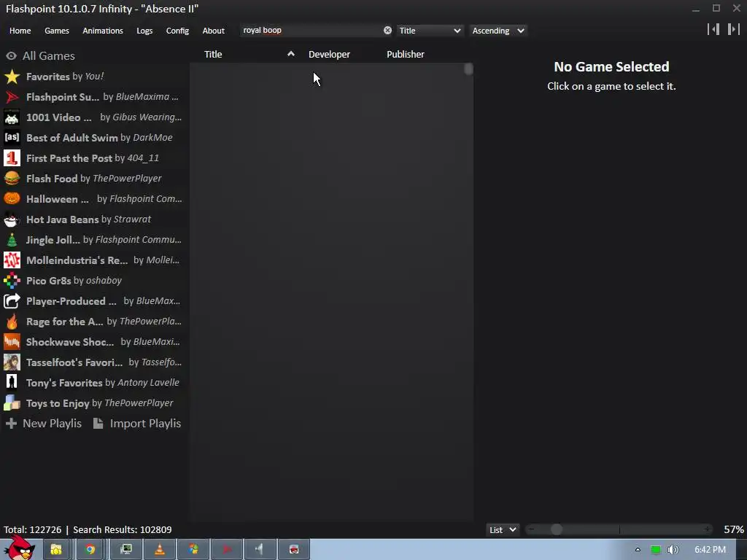747x560 pixels.
Task: Open the Animations tab
Action: (x=103, y=31)
